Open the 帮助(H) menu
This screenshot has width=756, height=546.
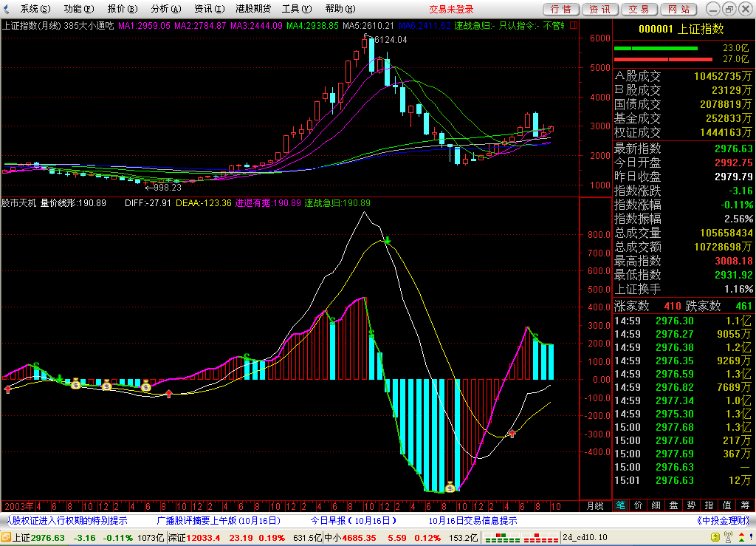[x=340, y=9]
